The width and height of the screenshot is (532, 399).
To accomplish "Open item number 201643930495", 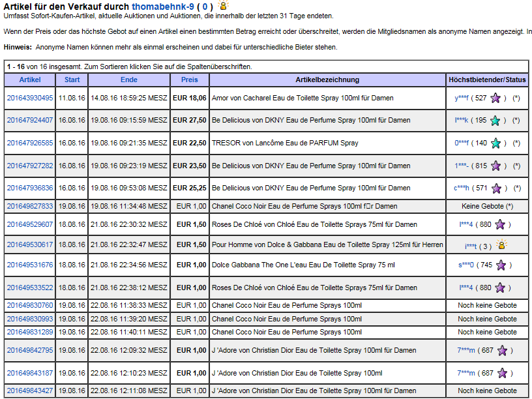I will [x=30, y=98].
